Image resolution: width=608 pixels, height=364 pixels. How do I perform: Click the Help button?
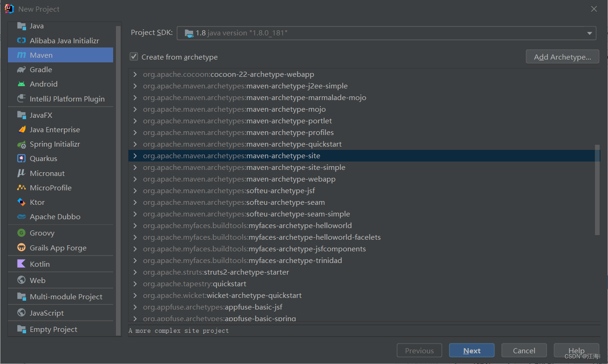[x=576, y=351]
